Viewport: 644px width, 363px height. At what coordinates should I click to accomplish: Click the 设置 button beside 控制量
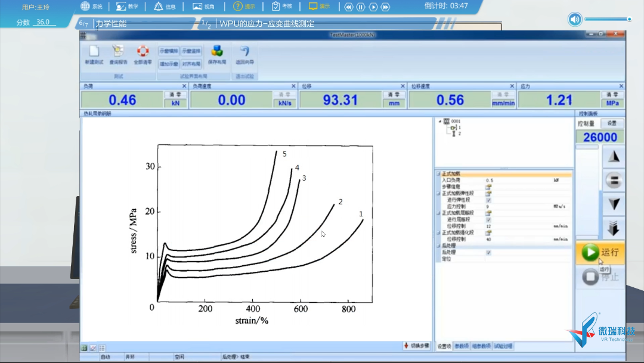[x=612, y=123]
